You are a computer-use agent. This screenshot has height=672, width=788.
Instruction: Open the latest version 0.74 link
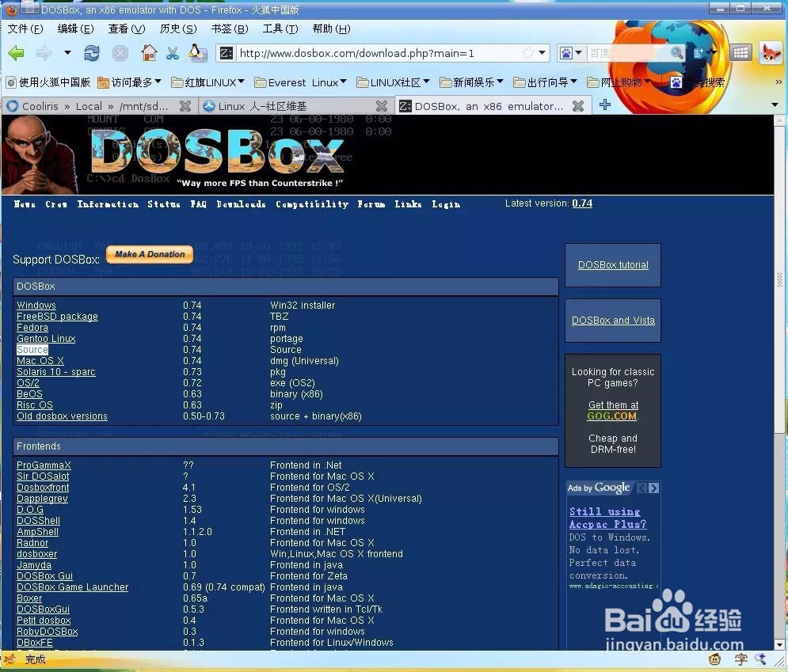coord(582,203)
